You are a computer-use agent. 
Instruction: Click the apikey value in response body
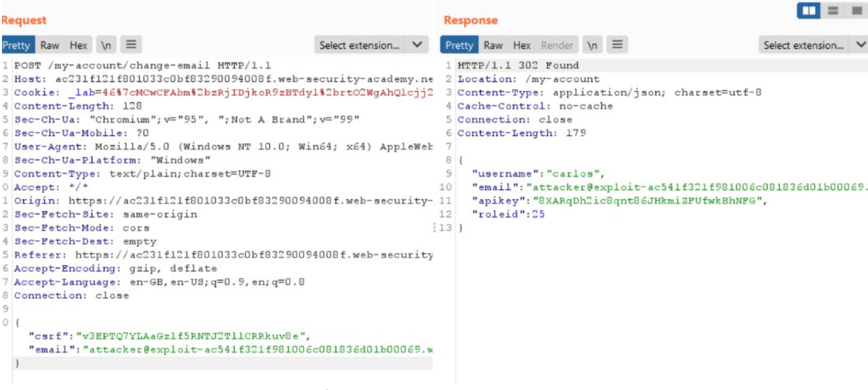647,201
